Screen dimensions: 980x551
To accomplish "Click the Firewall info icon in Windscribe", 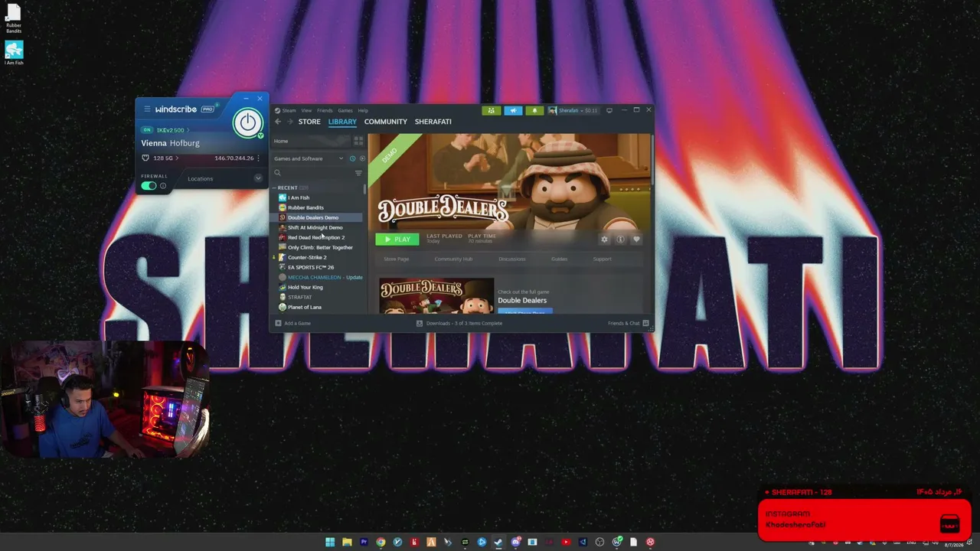I will [162, 186].
